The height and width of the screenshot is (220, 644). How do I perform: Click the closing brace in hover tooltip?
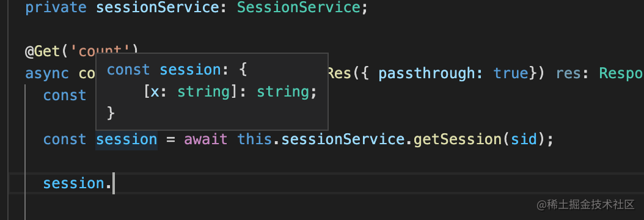click(111, 113)
